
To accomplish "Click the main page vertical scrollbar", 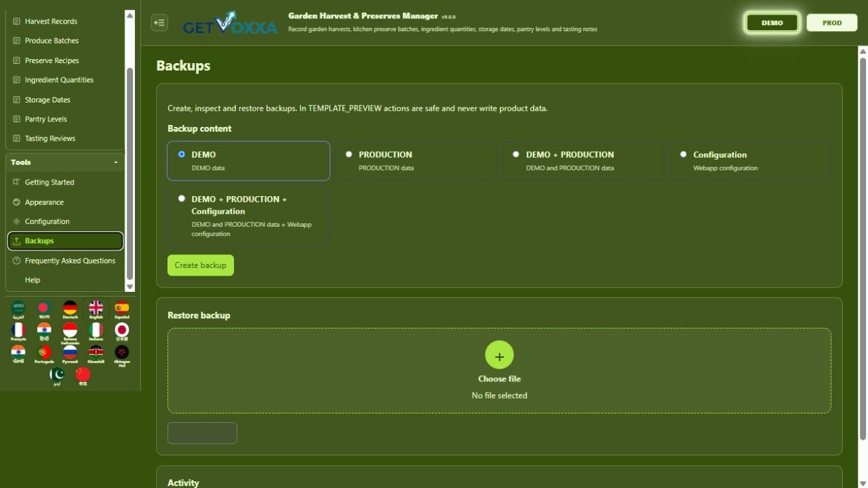I will pyautogui.click(x=863, y=248).
